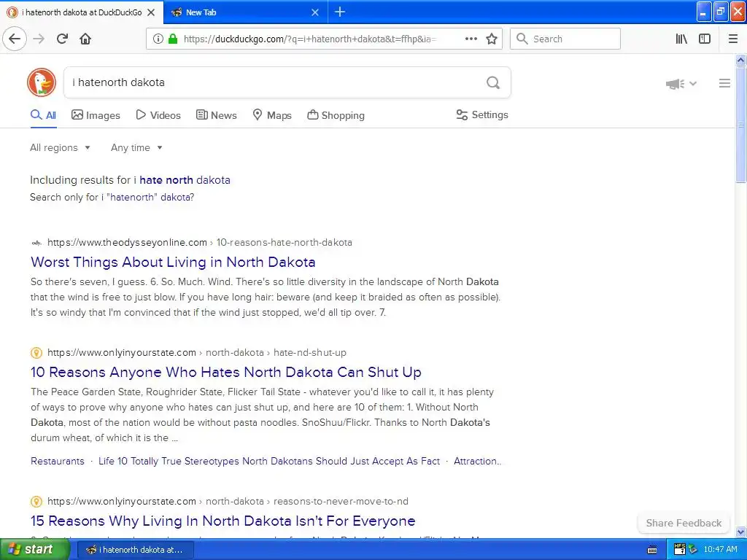The height and width of the screenshot is (560, 747).
Task: Focus the Firefox toolbar Search box
Action: [x=565, y=39]
